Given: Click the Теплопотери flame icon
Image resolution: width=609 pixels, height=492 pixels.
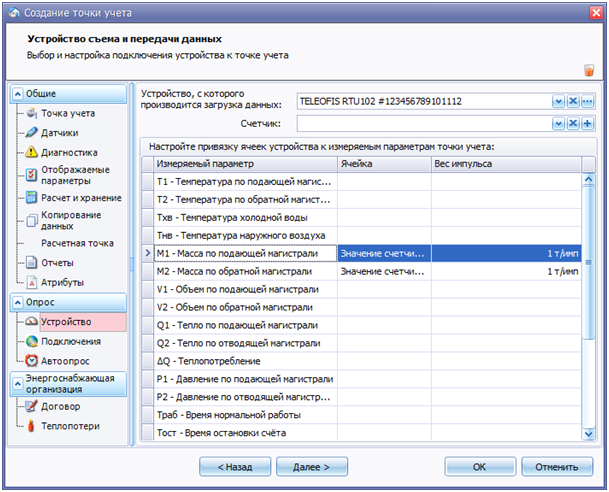Looking at the screenshot, I should click(x=31, y=426).
